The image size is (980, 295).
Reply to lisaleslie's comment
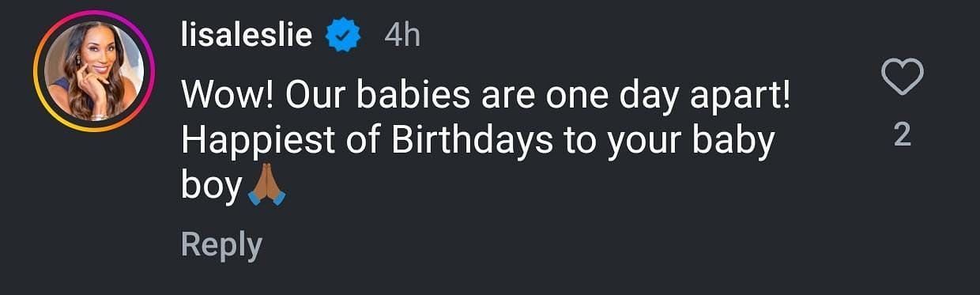(x=221, y=246)
